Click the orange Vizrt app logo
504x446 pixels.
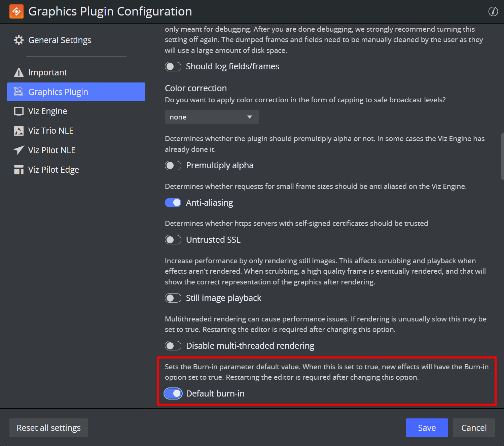(x=16, y=11)
